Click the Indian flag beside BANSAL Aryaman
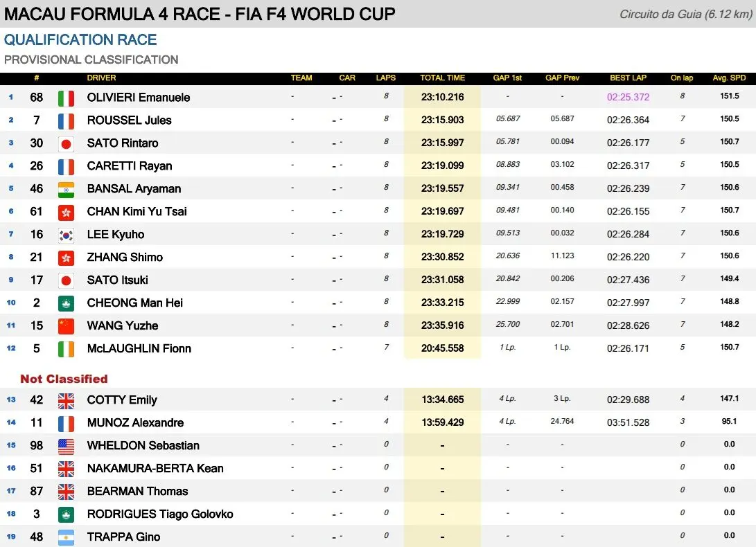This screenshot has height=547, width=756. [66, 189]
